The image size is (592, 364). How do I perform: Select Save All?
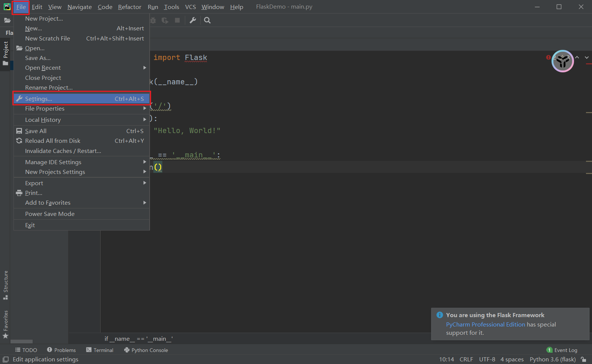pos(82,131)
